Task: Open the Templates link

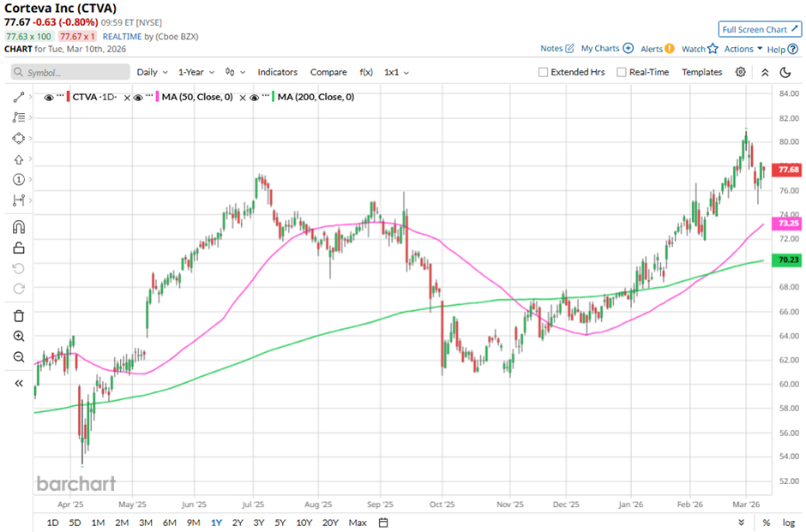Action: point(701,73)
